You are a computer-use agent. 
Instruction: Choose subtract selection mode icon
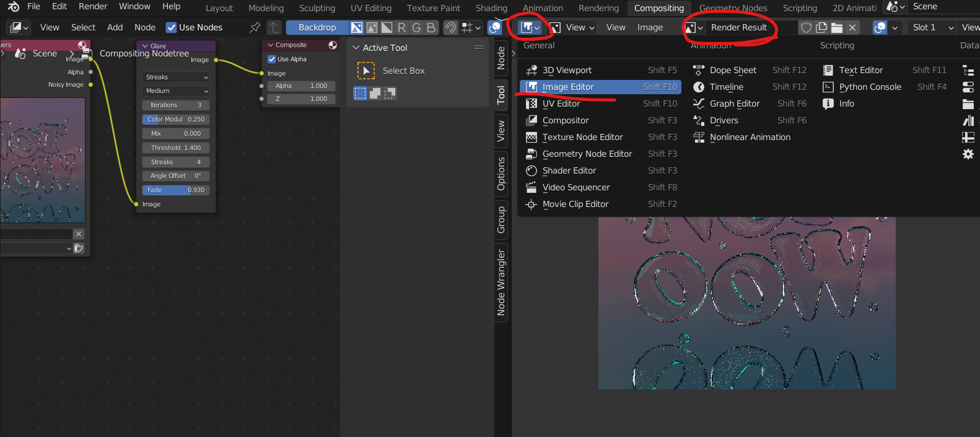[390, 93]
